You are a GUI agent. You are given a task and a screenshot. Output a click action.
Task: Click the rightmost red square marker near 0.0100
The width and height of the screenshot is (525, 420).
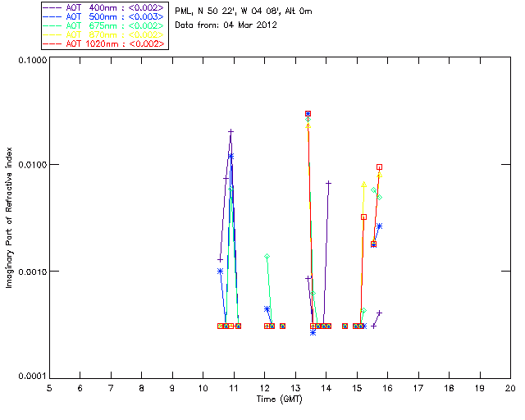tap(379, 167)
